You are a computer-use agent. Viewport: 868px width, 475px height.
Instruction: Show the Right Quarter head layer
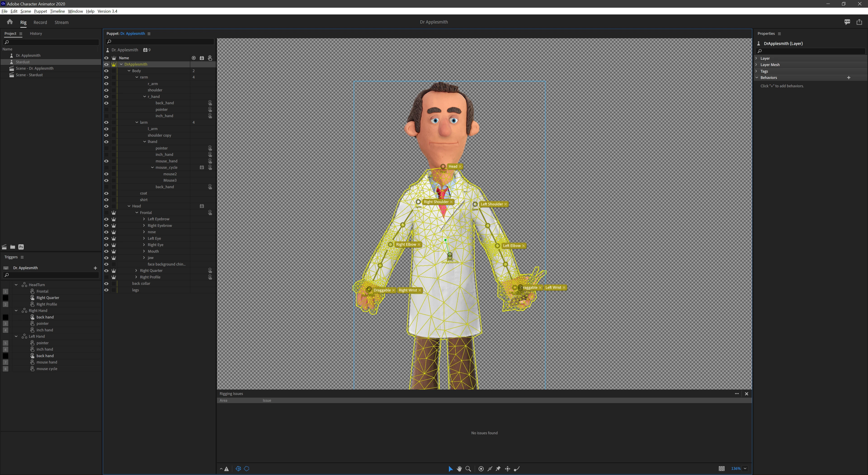106,270
